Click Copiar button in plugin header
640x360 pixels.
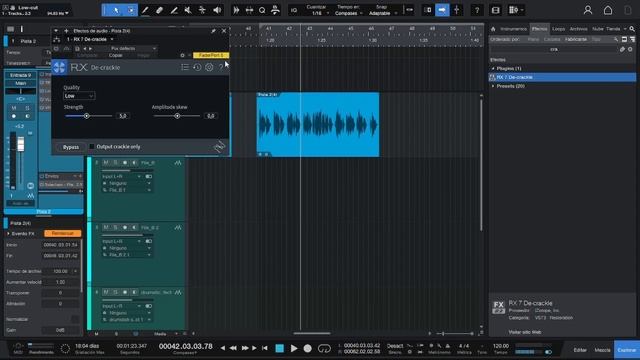[x=116, y=55]
